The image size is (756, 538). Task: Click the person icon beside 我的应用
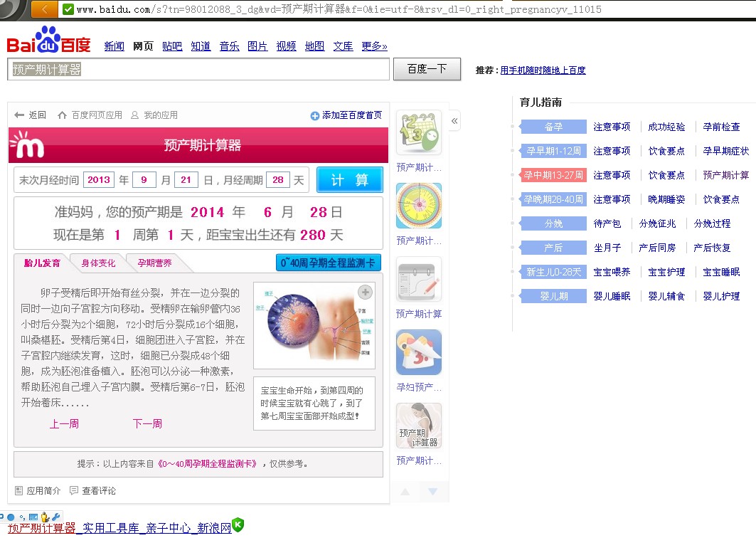point(134,115)
